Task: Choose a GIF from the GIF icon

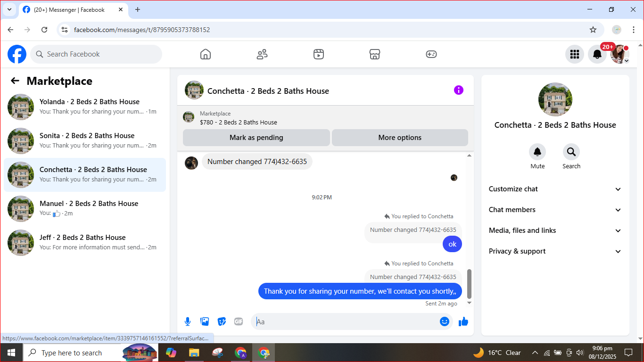Action: 239,321
